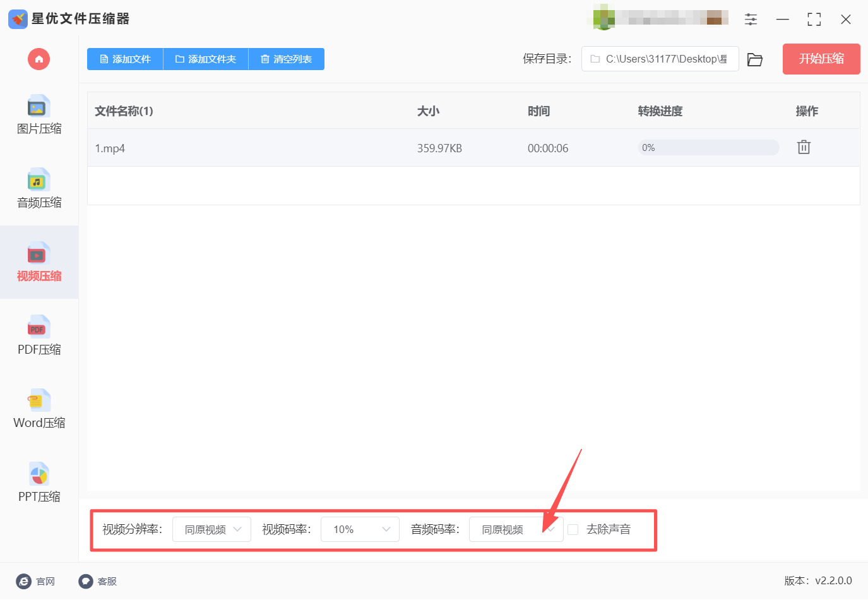Screen dimensions: 868x600
Task: Open the Word压缩 section
Action: point(39,409)
